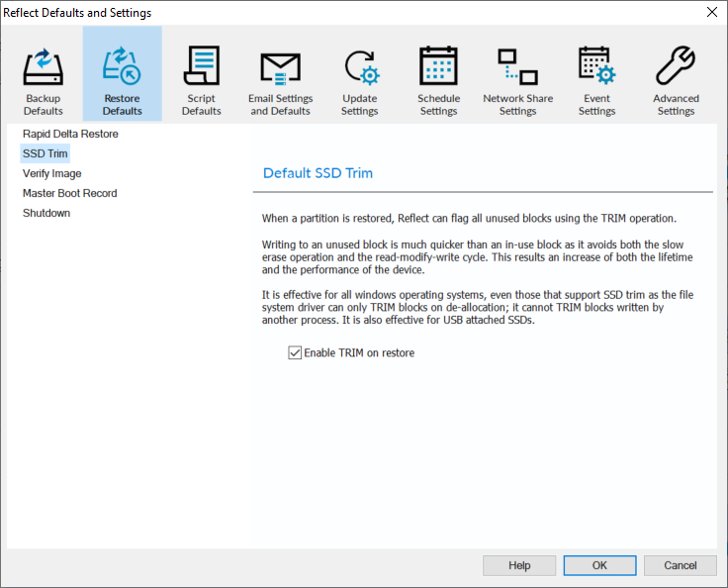Open the Backup Defaults icon

point(44,66)
